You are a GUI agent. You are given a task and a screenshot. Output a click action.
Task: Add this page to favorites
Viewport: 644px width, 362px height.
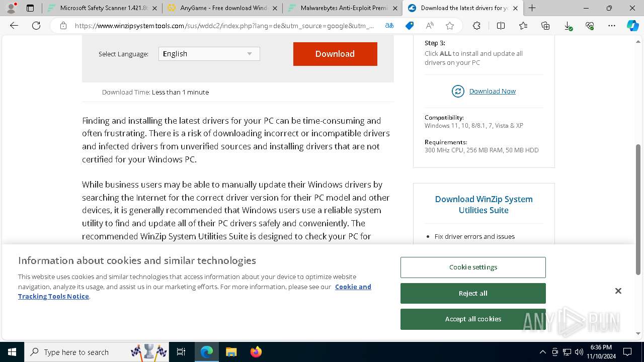[450, 26]
